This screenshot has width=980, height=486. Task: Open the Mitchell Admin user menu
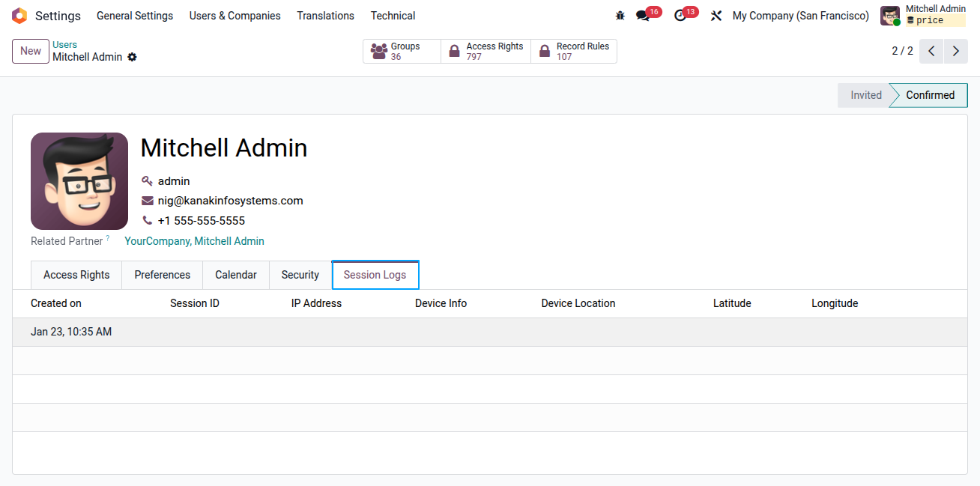coord(923,16)
